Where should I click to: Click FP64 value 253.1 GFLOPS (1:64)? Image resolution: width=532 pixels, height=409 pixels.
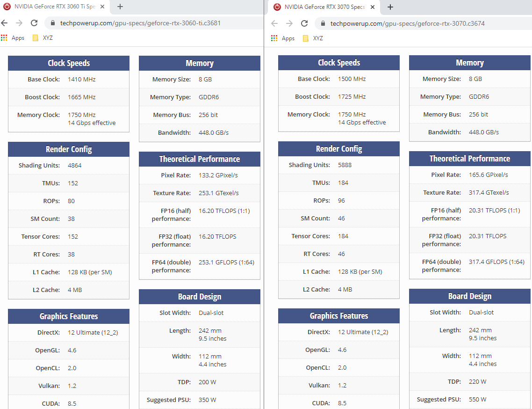226,262
